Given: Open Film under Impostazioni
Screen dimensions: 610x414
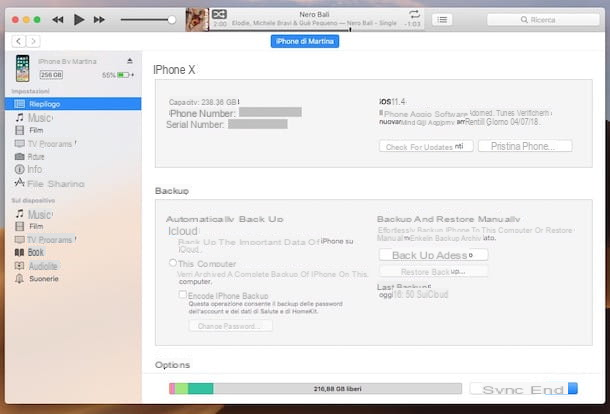Looking at the screenshot, I should [29, 130].
